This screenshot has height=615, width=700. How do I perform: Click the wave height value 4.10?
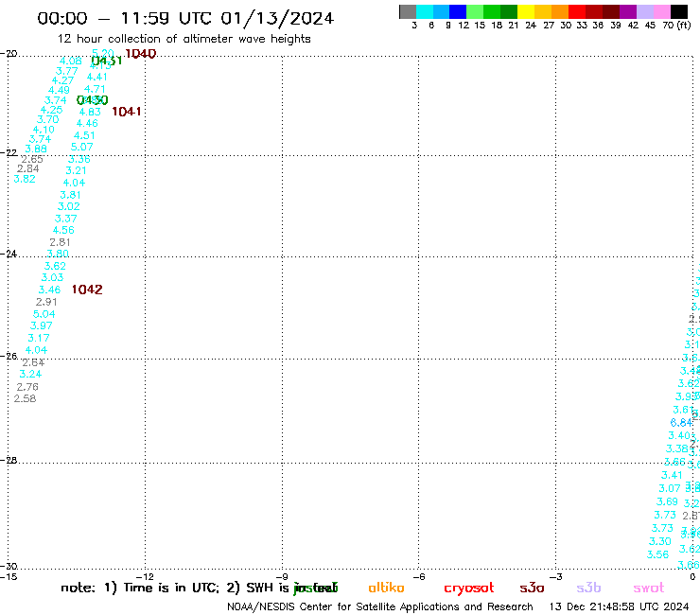pyautogui.click(x=44, y=130)
